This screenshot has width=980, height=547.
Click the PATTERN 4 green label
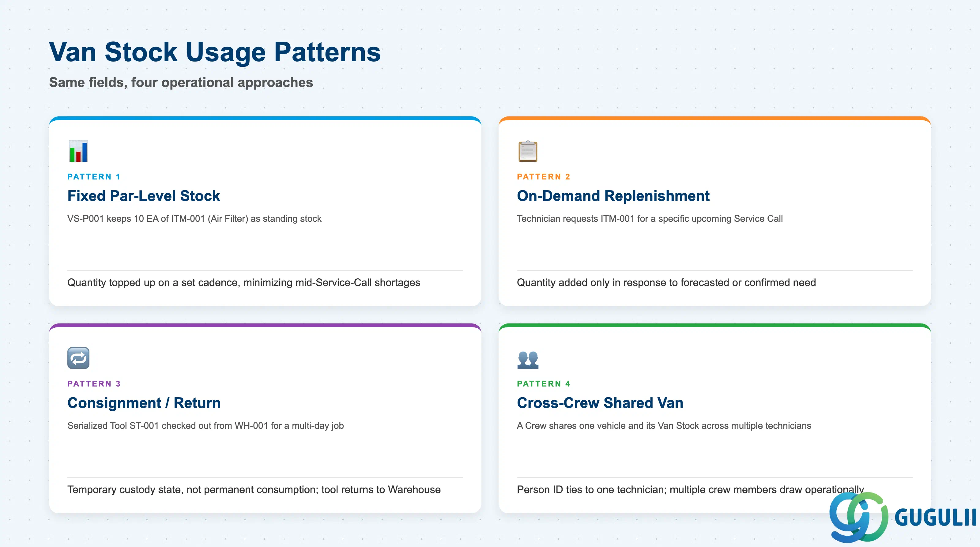(544, 383)
